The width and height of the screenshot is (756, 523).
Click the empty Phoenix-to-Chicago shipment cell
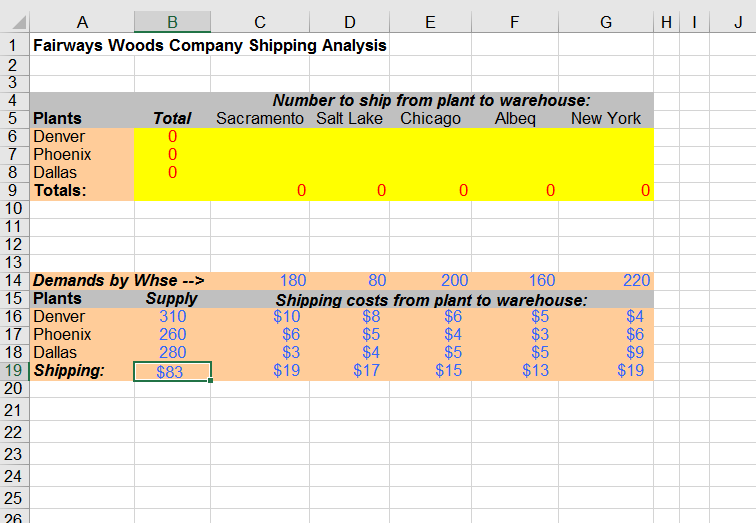tap(430, 155)
